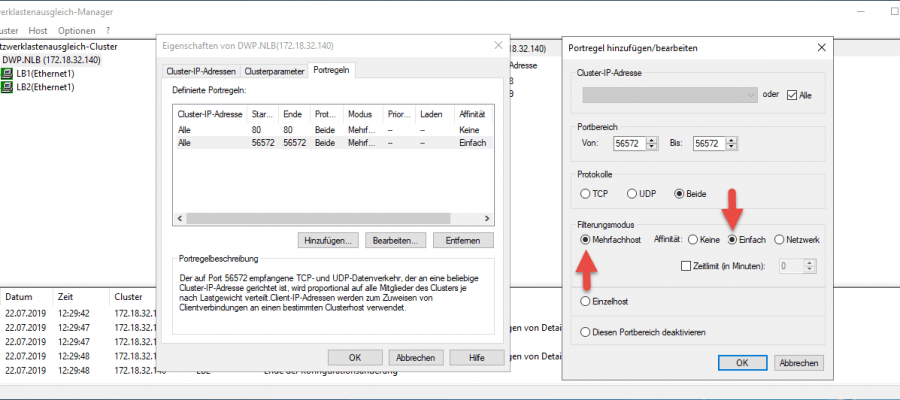Switch to the Cluster-IP-Adressen tab

(201, 71)
